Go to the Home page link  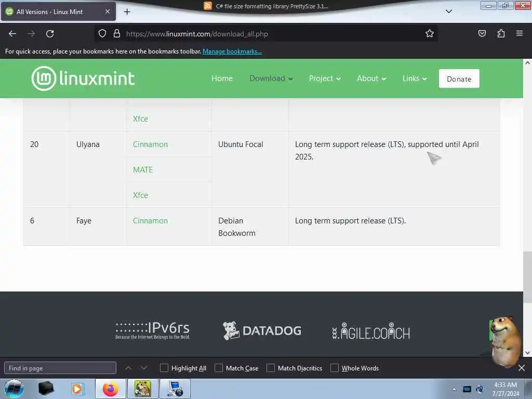pos(222,78)
